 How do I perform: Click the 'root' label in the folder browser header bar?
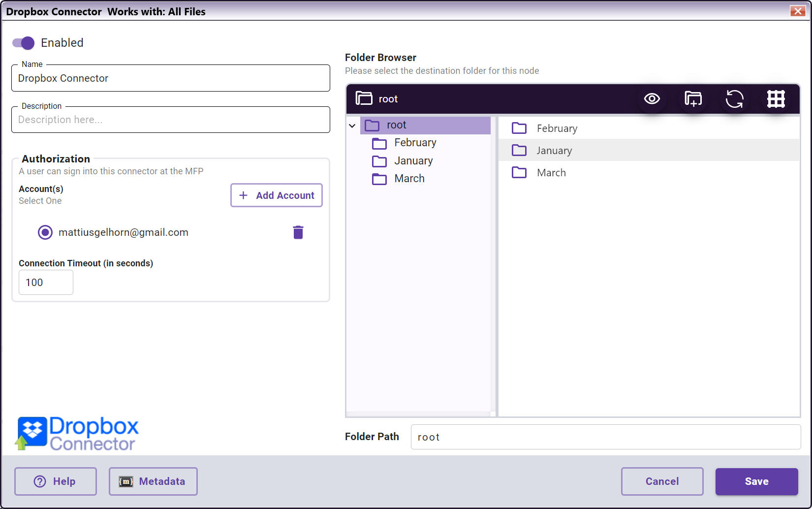388,99
